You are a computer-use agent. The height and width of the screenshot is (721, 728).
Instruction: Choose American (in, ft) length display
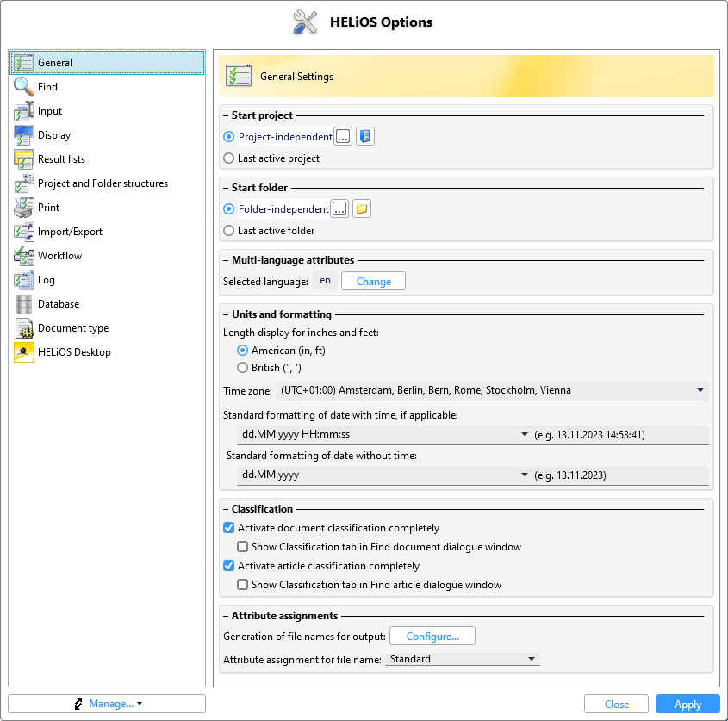[x=242, y=351]
